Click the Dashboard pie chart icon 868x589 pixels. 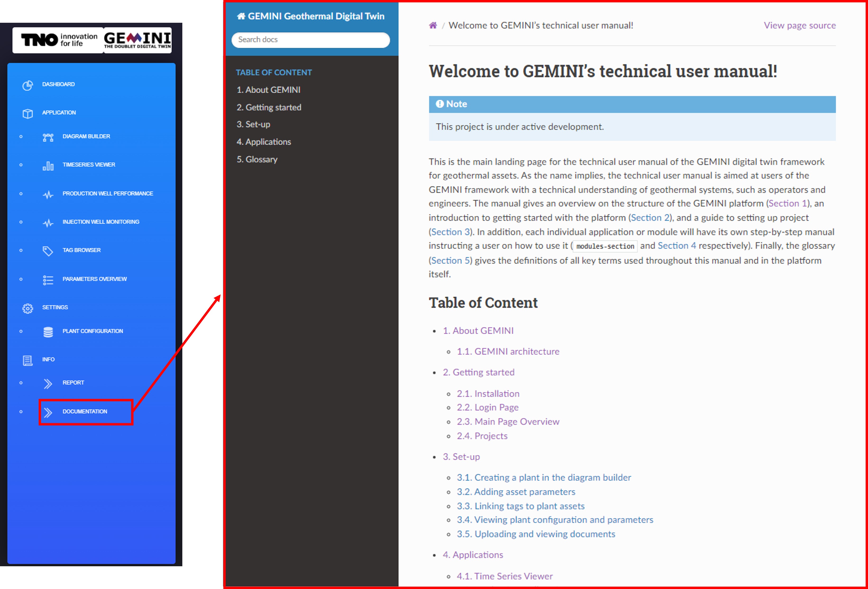point(27,85)
